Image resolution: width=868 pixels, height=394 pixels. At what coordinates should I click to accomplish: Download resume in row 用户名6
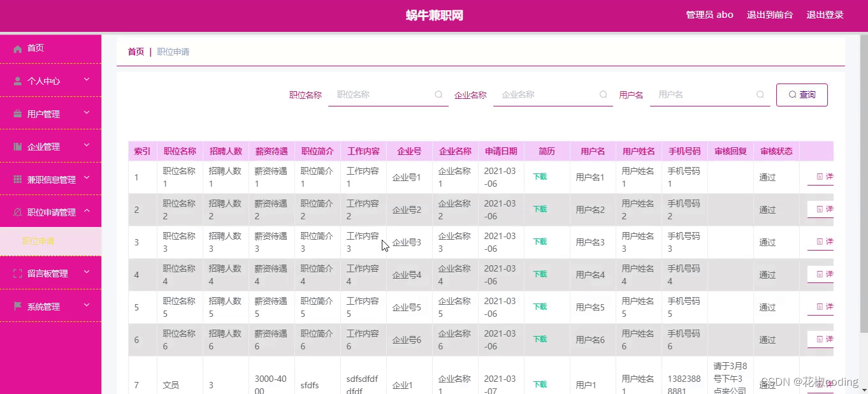pyautogui.click(x=540, y=339)
